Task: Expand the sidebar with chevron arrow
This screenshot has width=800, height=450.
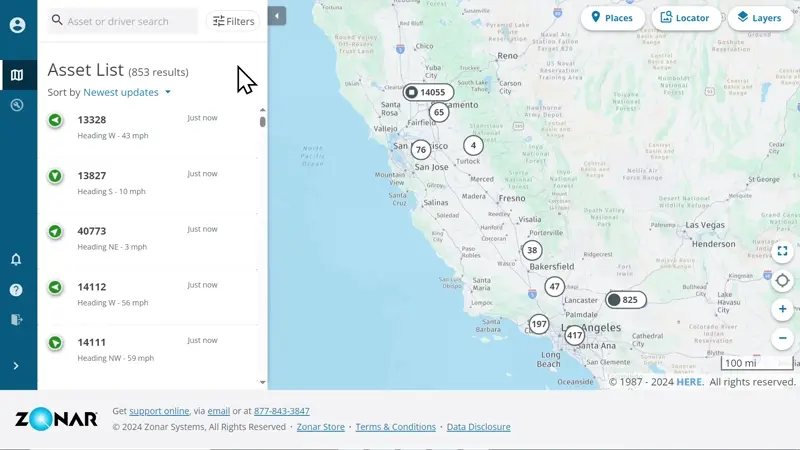Action: pyautogui.click(x=16, y=366)
